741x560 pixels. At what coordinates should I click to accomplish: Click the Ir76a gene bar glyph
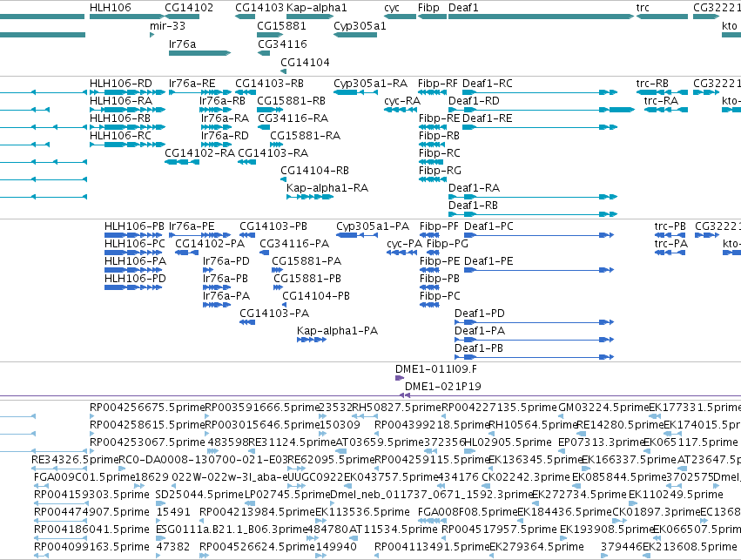(200, 53)
